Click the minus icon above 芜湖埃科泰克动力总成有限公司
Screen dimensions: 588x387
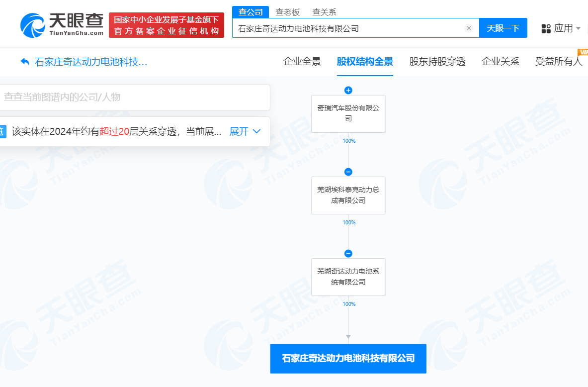coord(348,172)
